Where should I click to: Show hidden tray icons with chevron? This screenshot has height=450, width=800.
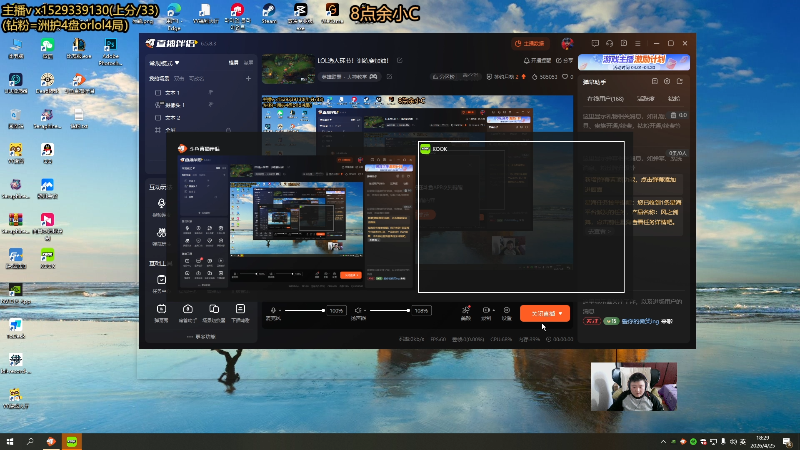click(x=663, y=442)
